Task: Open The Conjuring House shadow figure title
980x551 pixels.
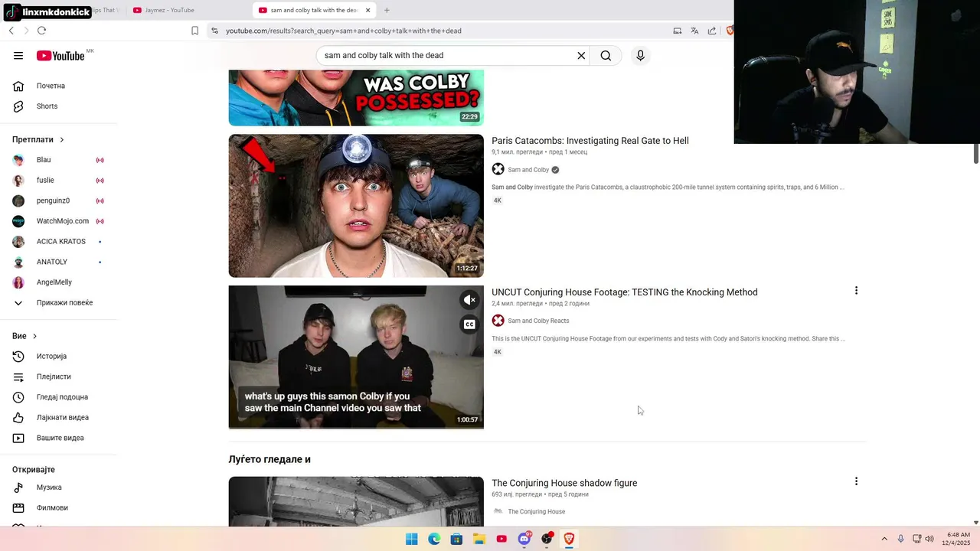Action: point(564,483)
